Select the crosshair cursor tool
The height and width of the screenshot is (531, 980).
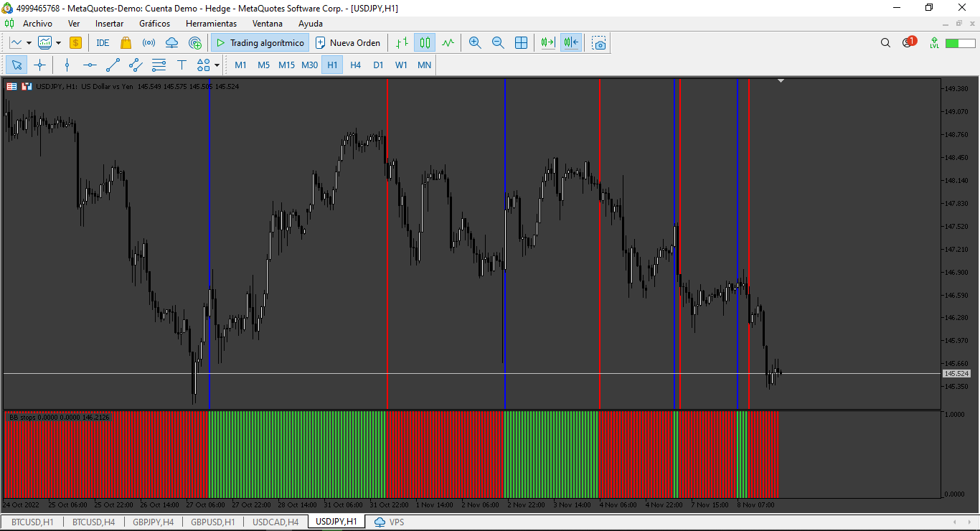39,65
